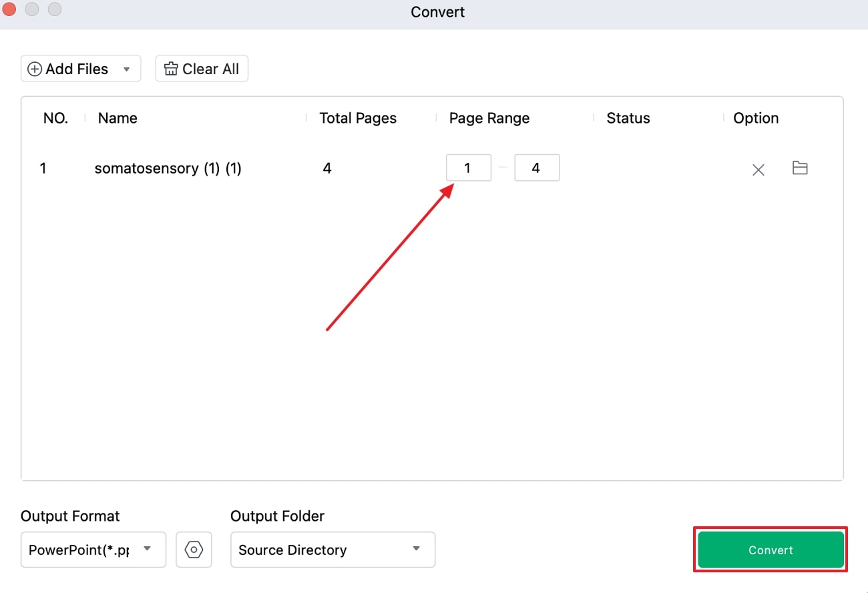Open the Output Folder Source Directory dropdown
Image resolution: width=868 pixels, height=593 pixels.
[x=333, y=550]
